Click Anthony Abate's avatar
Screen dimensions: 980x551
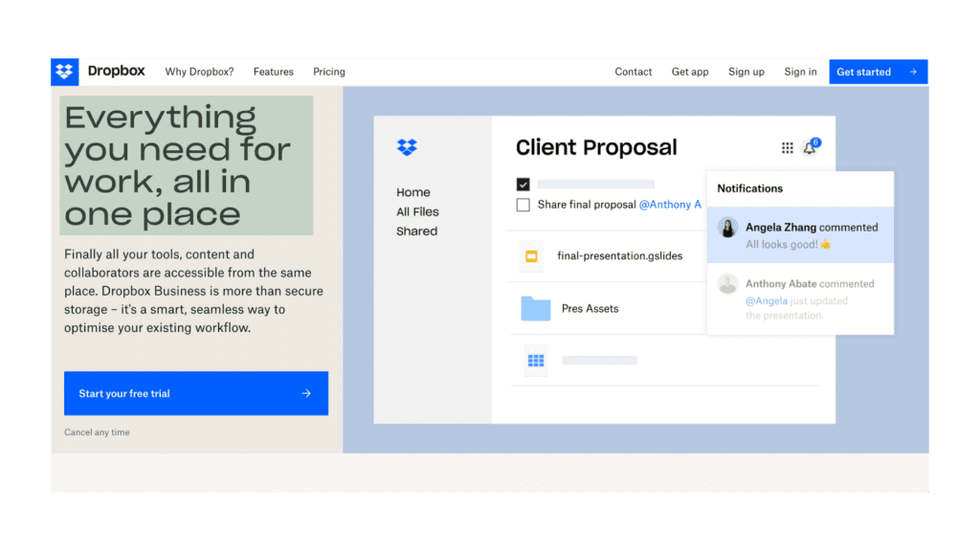pos(727,283)
